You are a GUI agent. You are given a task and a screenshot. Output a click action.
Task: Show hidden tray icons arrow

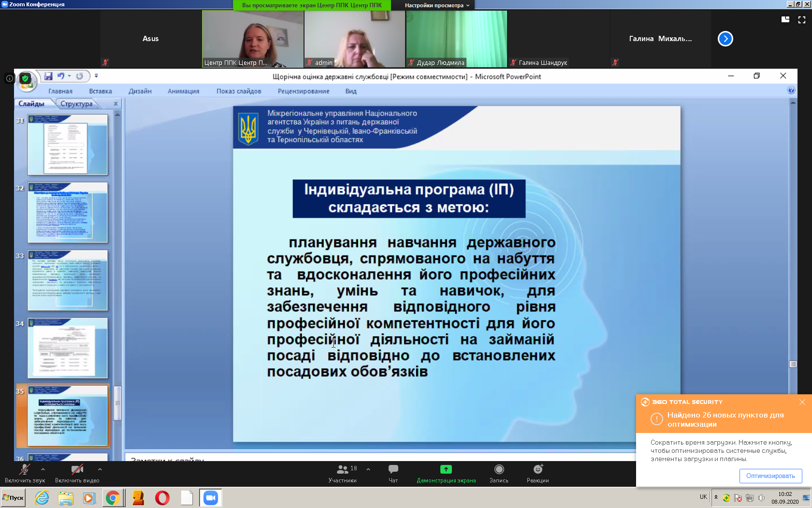(x=716, y=497)
